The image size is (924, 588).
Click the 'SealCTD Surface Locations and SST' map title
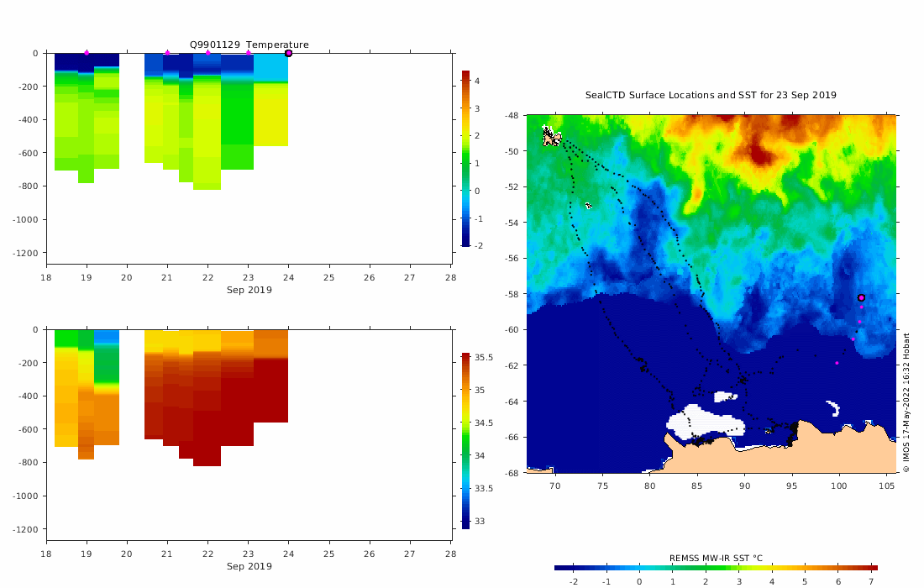711,95
